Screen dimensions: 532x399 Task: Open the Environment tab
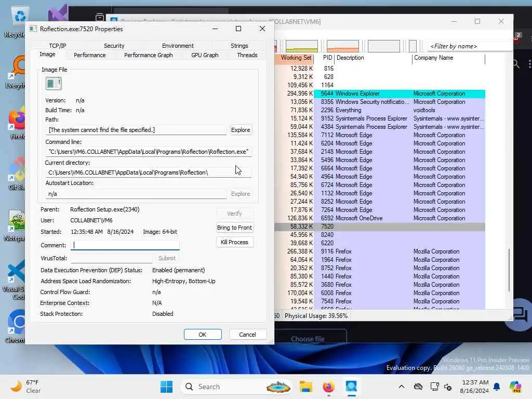178,46
